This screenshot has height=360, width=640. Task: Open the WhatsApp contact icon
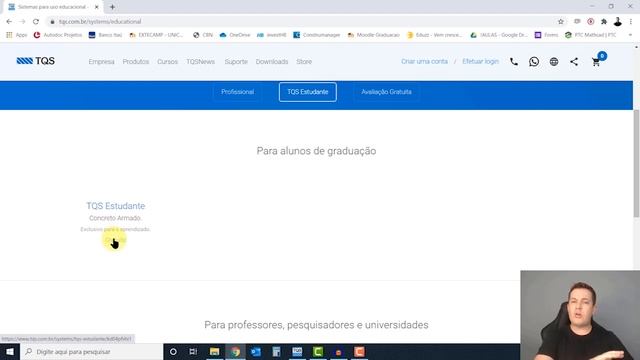[534, 62]
